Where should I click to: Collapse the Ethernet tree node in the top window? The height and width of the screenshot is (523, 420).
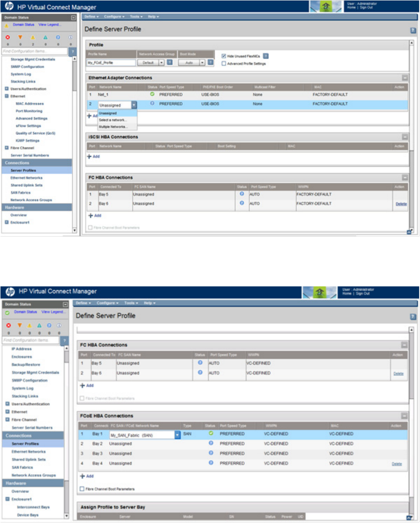pyautogui.click(x=7, y=96)
